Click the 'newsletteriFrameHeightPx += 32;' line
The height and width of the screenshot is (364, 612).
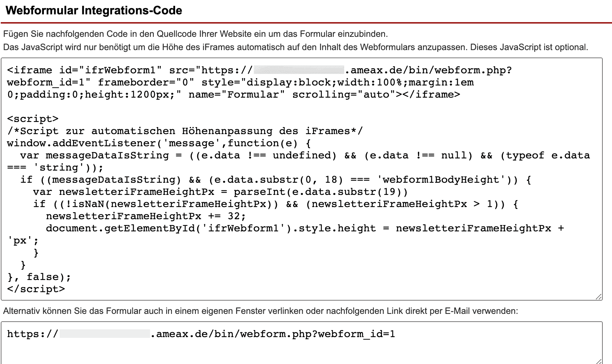[x=146, y=216]
